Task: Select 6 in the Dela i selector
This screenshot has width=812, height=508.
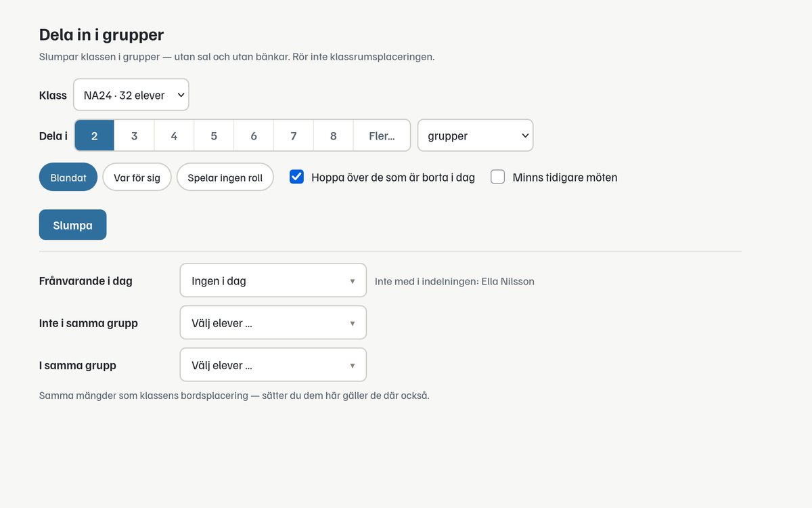Action: (x=254, y=135)
